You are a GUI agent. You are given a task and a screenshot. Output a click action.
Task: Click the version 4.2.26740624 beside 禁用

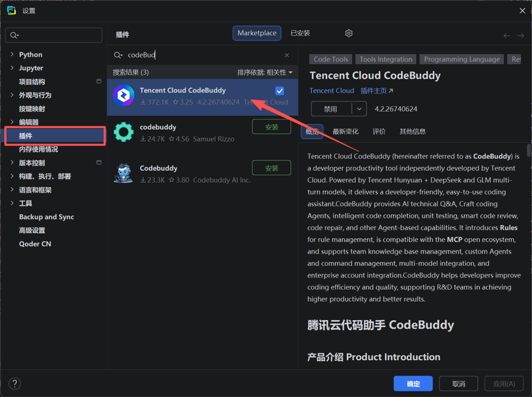click(x=395, y=109)
